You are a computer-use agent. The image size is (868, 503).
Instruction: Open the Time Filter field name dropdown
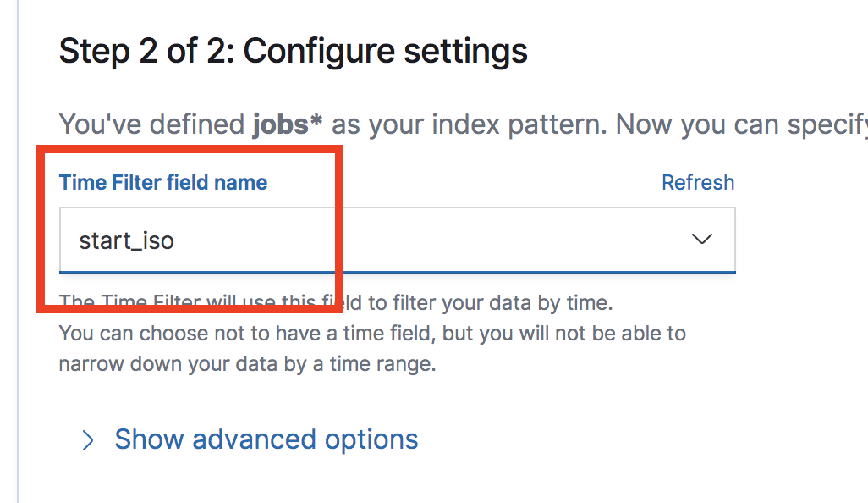pos(396,240)
